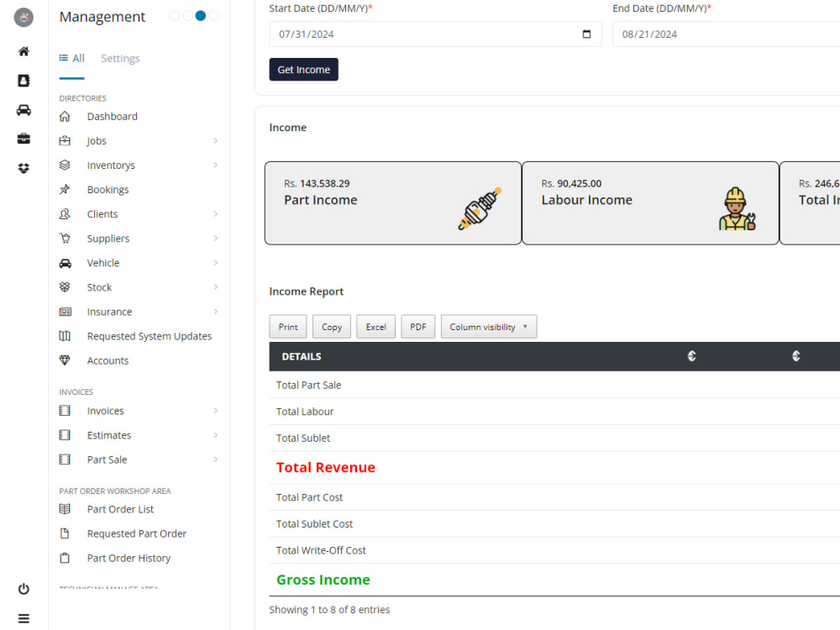Sort using first arrow icon after DETAILS

(x=691, y=355)
